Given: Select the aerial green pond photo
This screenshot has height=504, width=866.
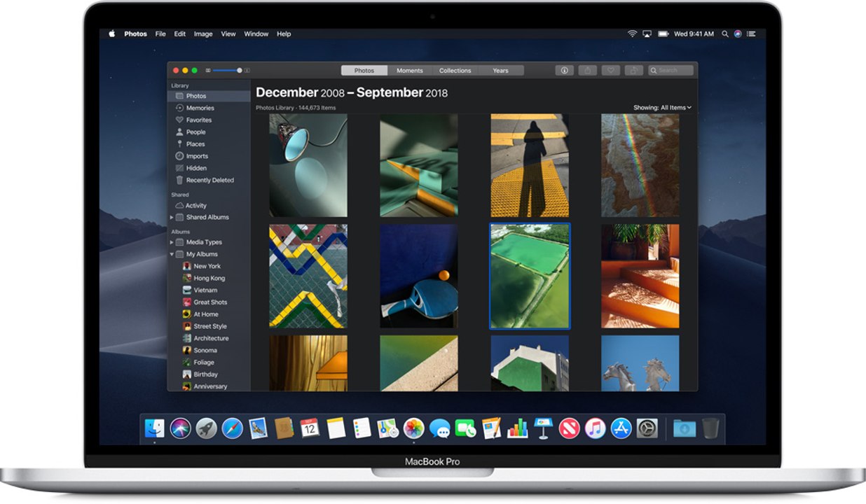Looking at the screenshot, I should [x=530, y=276].
